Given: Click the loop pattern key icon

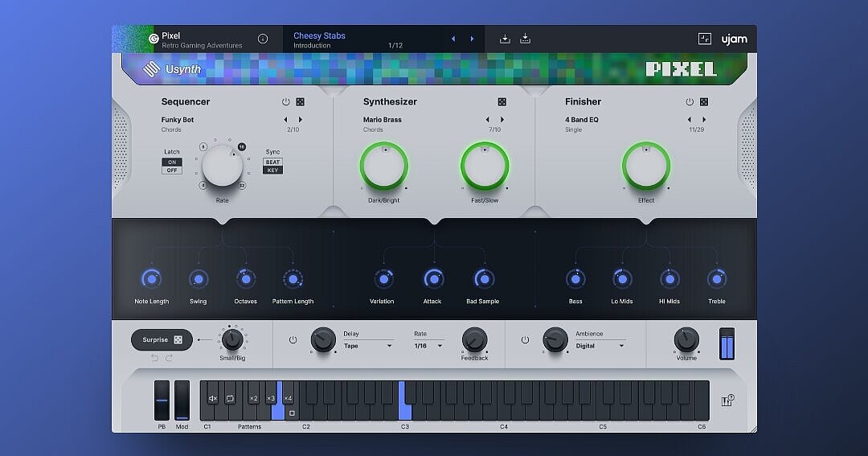Looking at the screenshot, I should click(231, 398).
